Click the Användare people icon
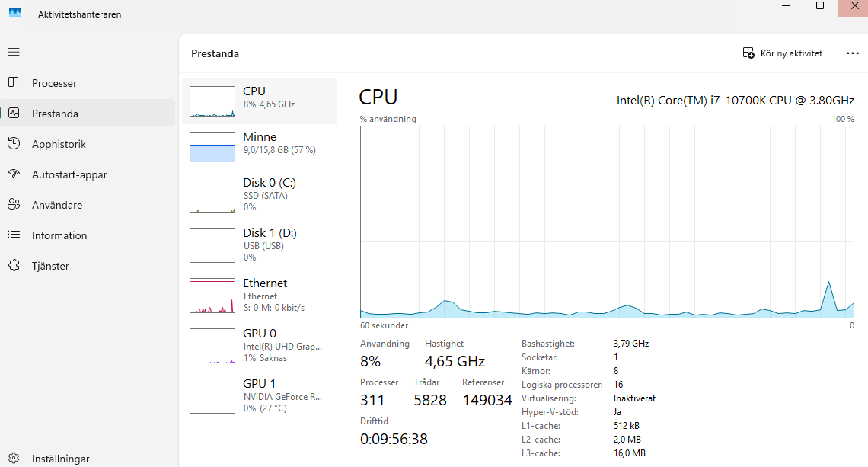The image size is (868, 467). [14, 204]
